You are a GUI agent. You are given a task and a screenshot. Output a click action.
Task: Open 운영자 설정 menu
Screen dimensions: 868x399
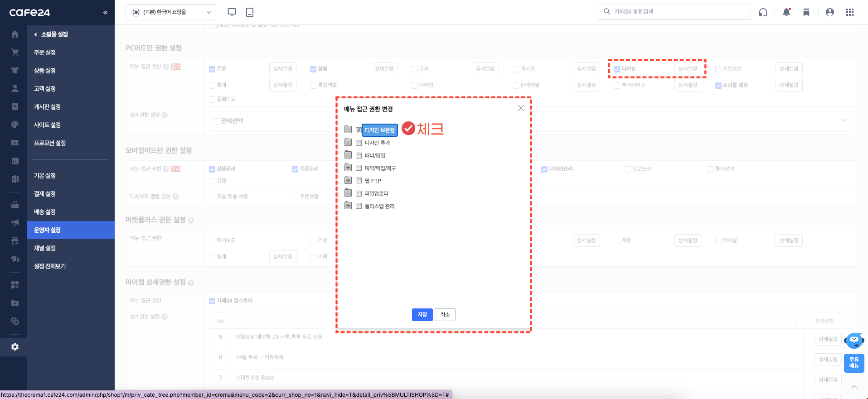point(71,230)
